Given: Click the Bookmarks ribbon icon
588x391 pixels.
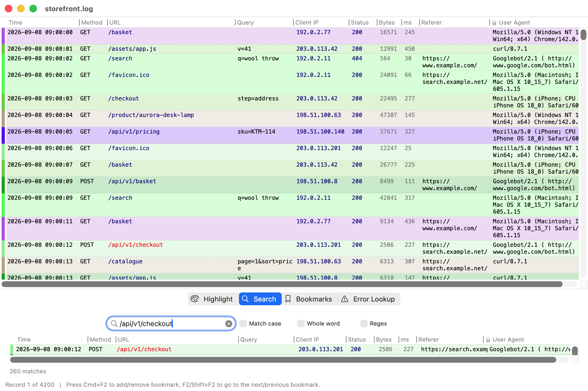Looking at the screenshot, I should [x=288, y=299].
